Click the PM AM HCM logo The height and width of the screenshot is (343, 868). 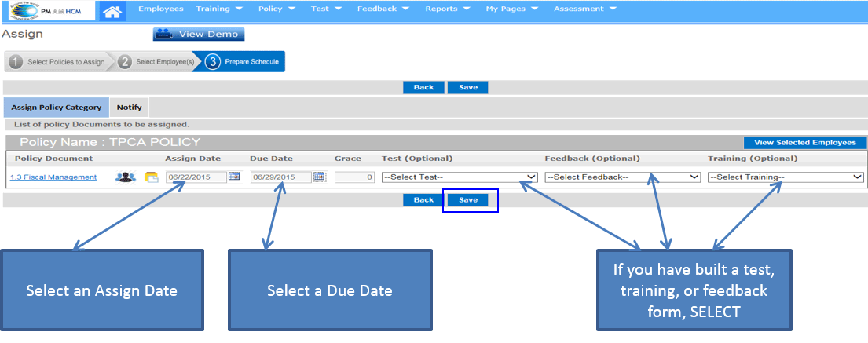(x=47, y=10)
